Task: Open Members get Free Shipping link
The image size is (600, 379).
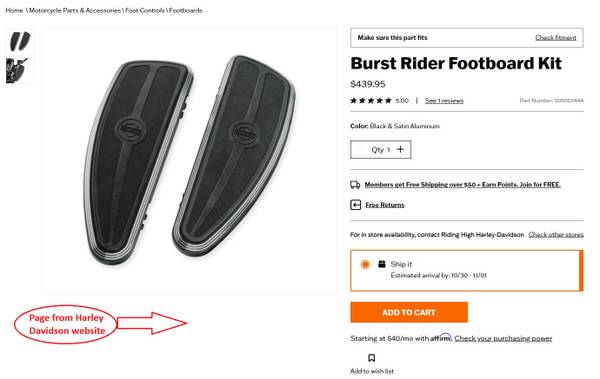Action: 462,185
